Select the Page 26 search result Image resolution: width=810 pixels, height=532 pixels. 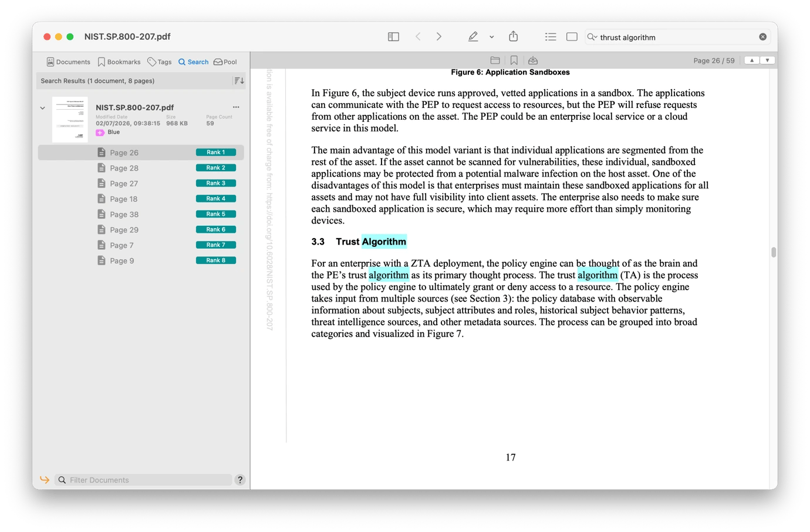[x=141, y=153]
